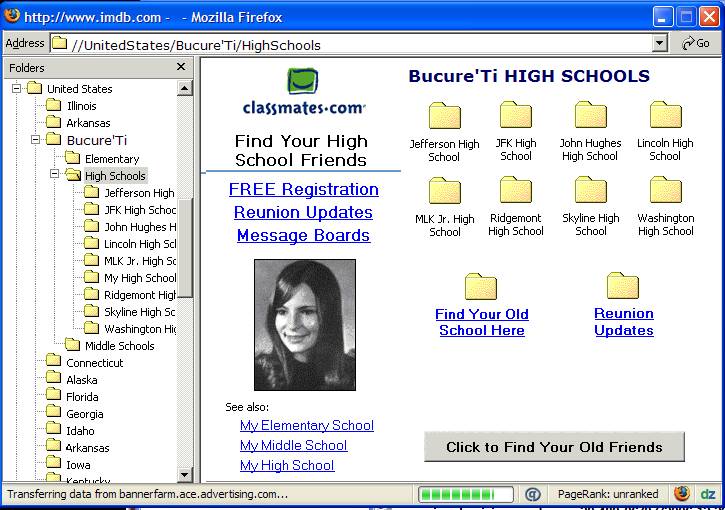Open the Skyline High School folder icon
The height and width of the screenshot is (510, 725).
pos(590,190)
